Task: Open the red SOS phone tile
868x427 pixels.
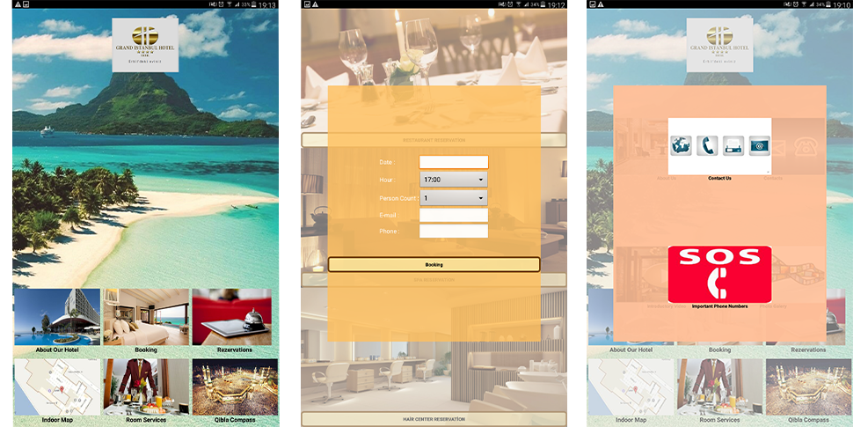Action: [x=719, y=275]
